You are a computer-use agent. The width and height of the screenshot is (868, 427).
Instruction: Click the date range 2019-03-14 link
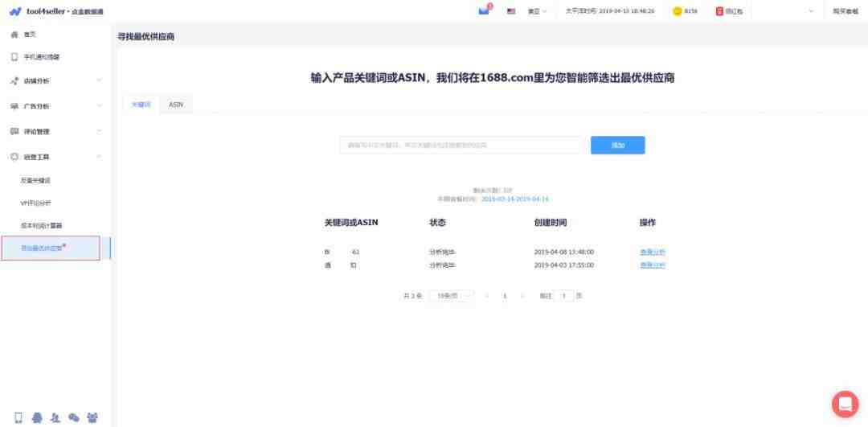click(x=515, y=199)
